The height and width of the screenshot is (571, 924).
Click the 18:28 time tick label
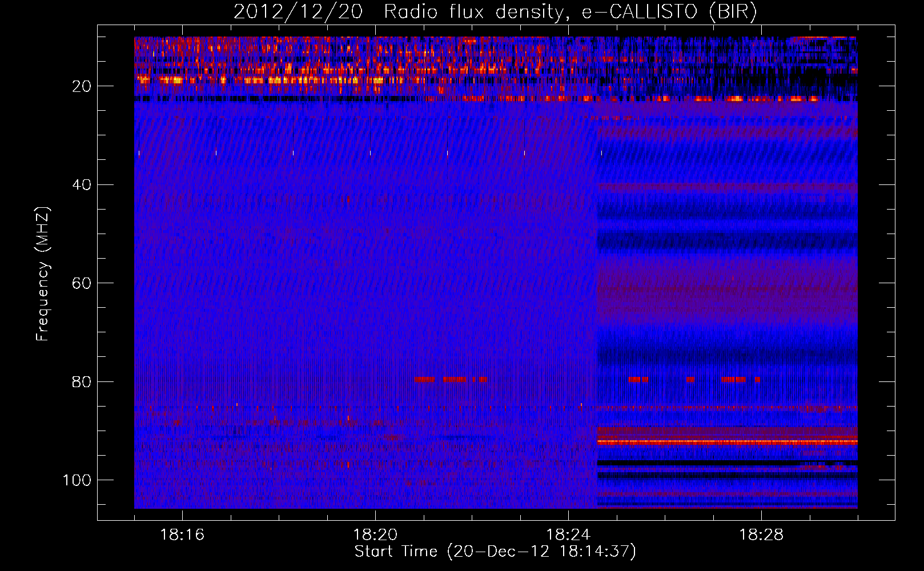(x=761, y=535)
